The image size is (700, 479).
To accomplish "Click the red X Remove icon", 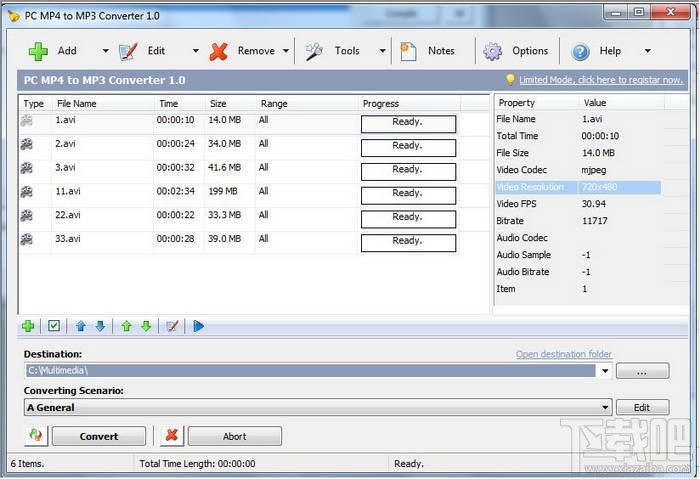I will [x=218, y=52].
